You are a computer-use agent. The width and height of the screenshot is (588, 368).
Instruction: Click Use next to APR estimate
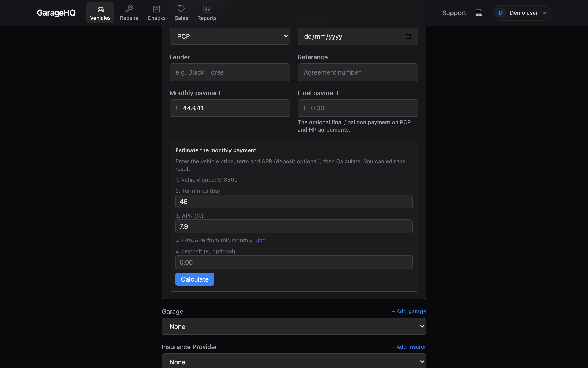tap(260, 241)
